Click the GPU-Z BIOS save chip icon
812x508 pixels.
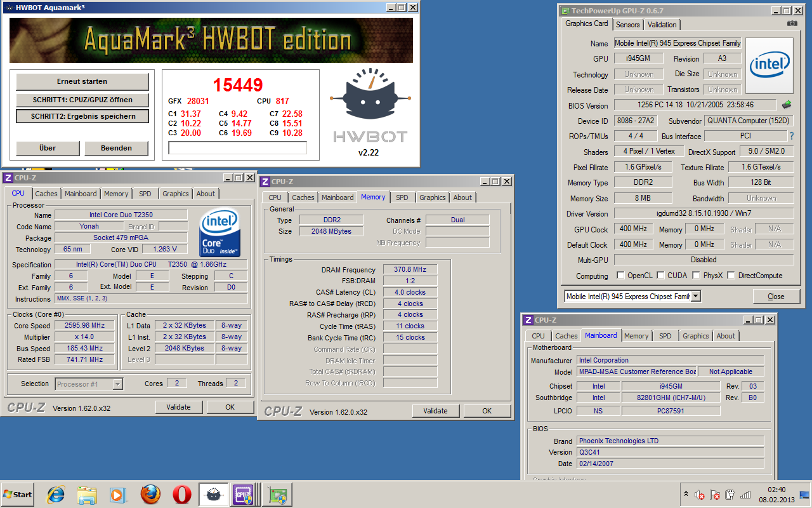pyautogui.click(x=787, y=105)
